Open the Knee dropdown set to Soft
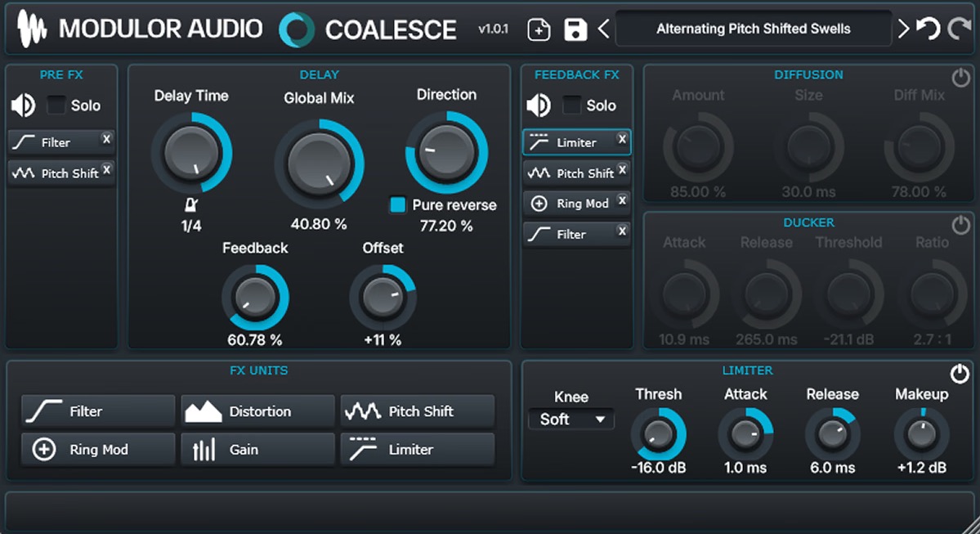 point(571,419)
